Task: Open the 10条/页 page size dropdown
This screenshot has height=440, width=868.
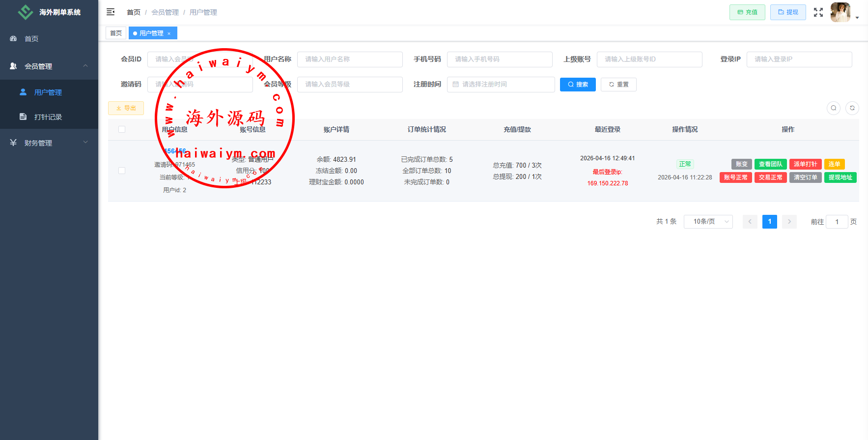Action: point(707,222)
